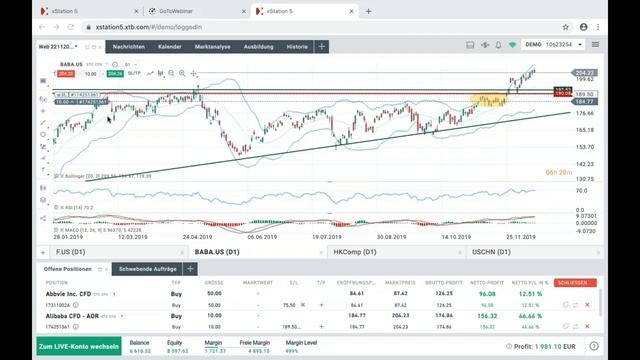The height and width of the screenshot is (360, 640).
Task: Open the Nachrichten tab
Action: [x=129, y=47]
